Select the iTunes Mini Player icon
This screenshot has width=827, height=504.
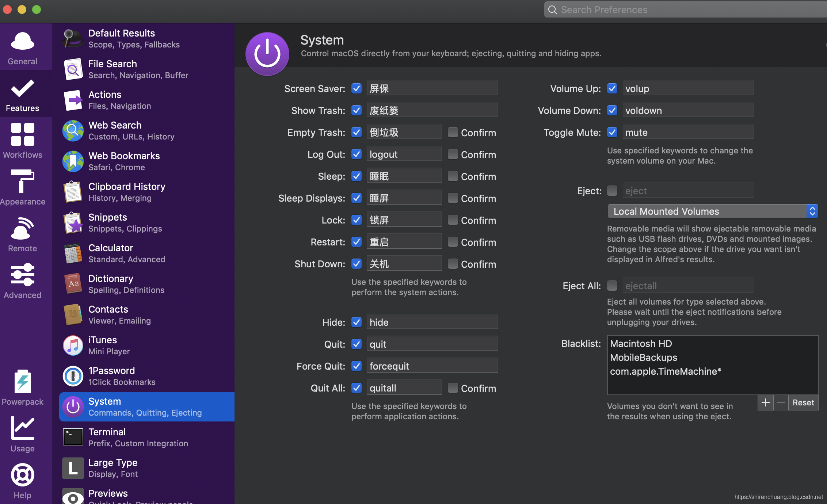73,345
